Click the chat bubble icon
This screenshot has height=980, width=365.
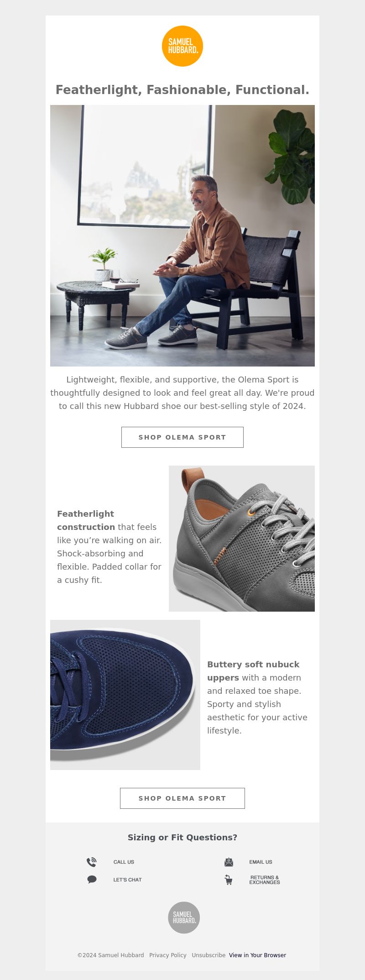92,879
